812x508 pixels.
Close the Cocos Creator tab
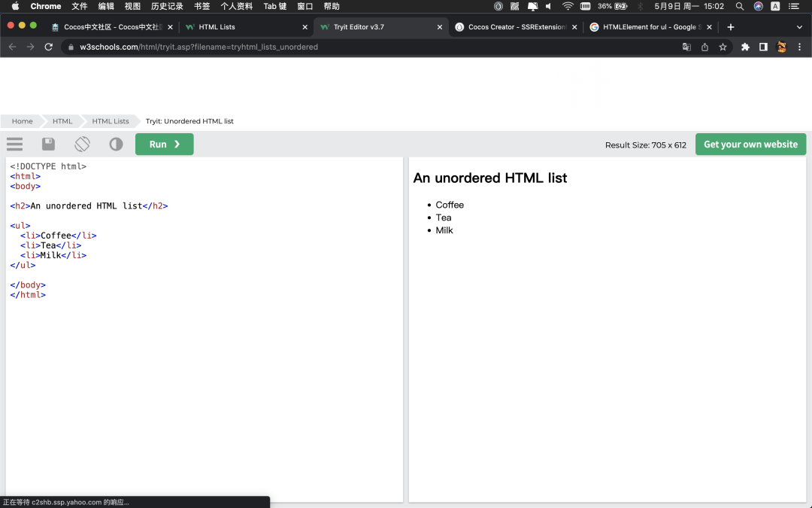574,27
